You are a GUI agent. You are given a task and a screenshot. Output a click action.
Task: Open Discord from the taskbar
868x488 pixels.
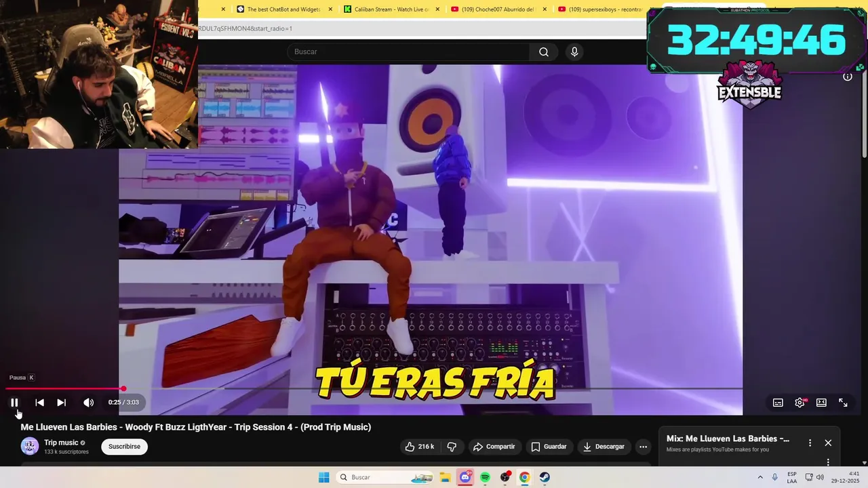pos(465,477)
